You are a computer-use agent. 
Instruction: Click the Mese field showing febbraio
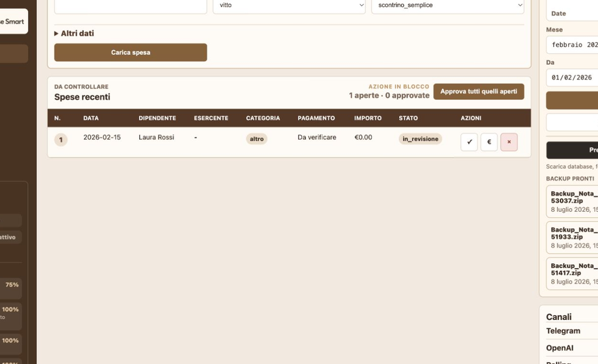click(x=572, y=45)
